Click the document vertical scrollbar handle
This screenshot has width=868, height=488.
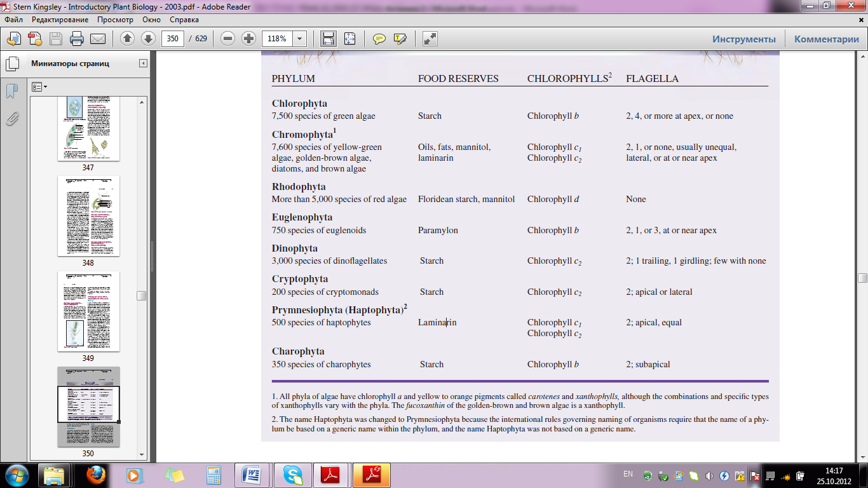coord(862,278)
